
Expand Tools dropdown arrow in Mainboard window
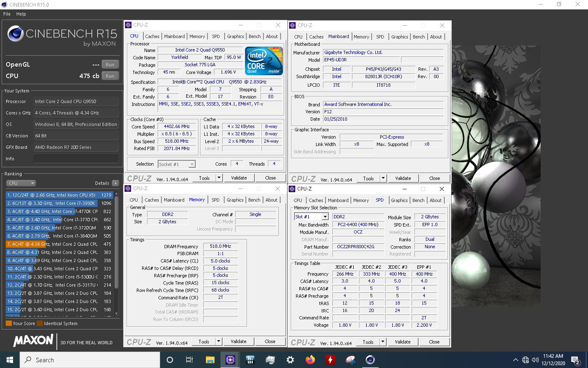(x=383, y=178)
